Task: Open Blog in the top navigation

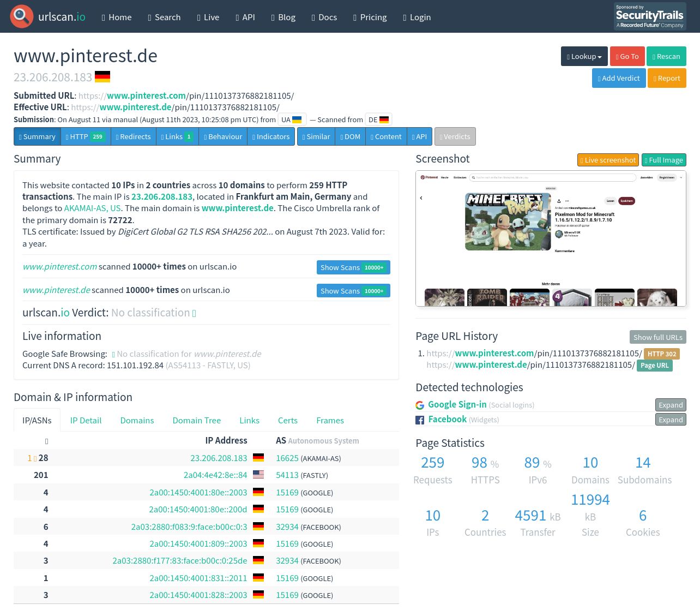Action: (x=283, y=17)
